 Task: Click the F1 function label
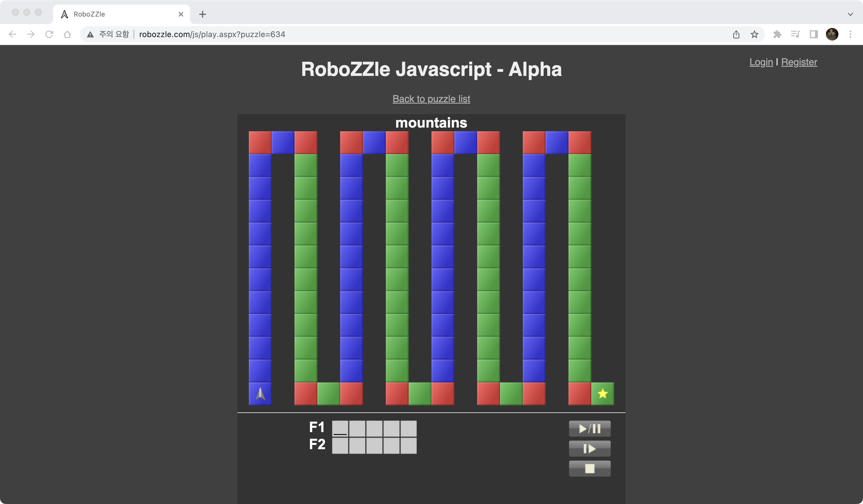point(317,427)
